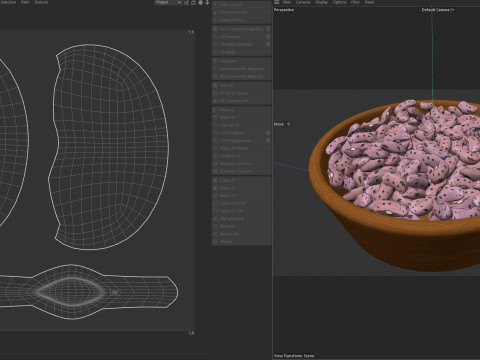Viewport: 480px width, 360px height.
Task: Open Set UVW from Projection options gear
Action: (268, 29)
